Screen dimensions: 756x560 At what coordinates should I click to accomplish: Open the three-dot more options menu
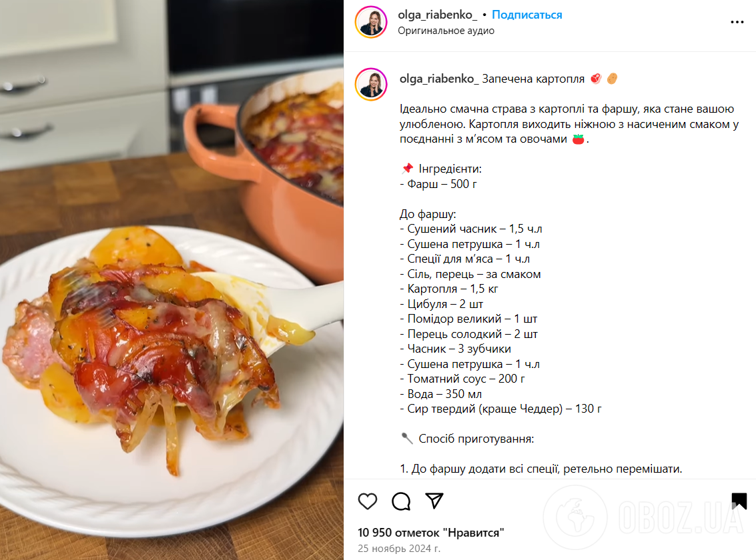point(737,22)
